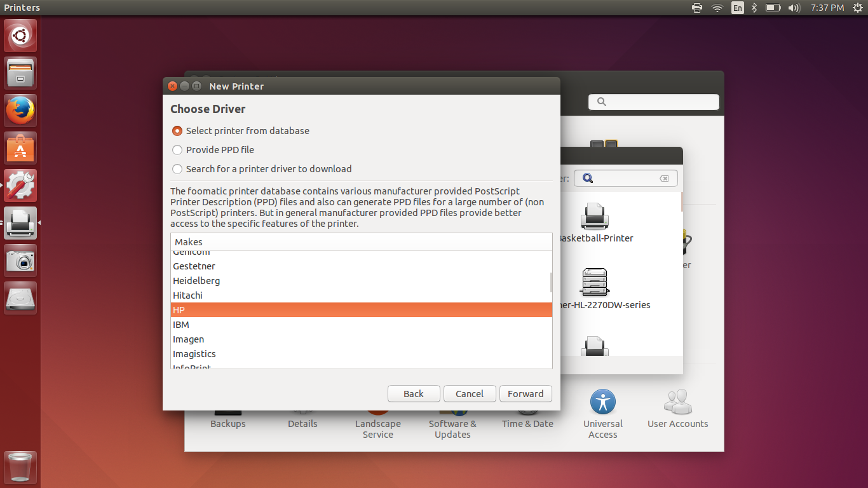This screenshot has height=488, width=868.
Task: Click the makes list scrollbar handle
Action: click(x=551, y=282)
